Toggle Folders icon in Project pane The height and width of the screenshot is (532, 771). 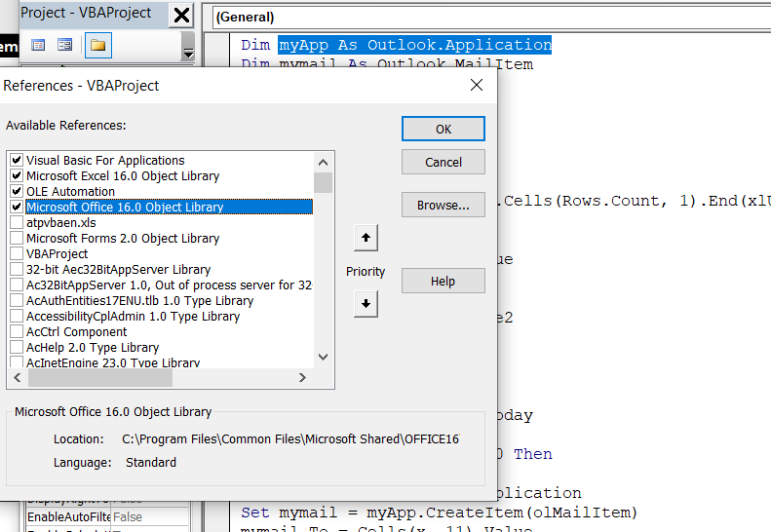97,46
